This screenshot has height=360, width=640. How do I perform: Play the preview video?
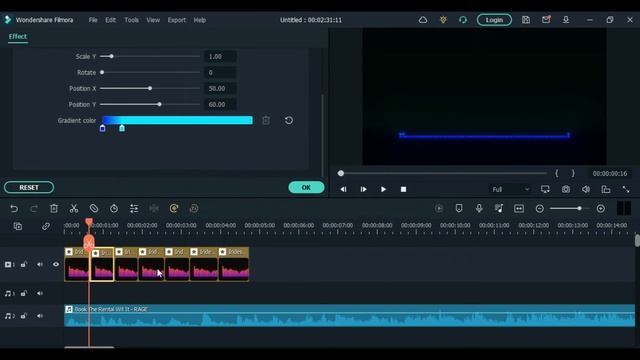point(383,189)
